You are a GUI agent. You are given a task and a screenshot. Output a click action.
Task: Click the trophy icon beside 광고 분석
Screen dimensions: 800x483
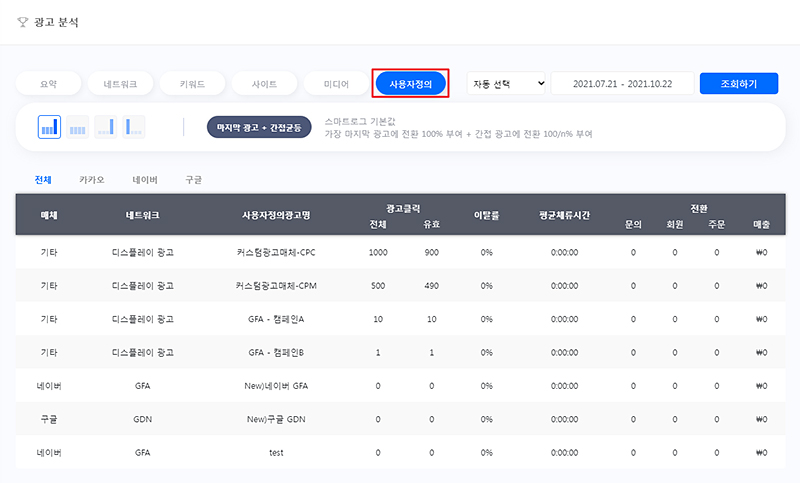point(22,22)
